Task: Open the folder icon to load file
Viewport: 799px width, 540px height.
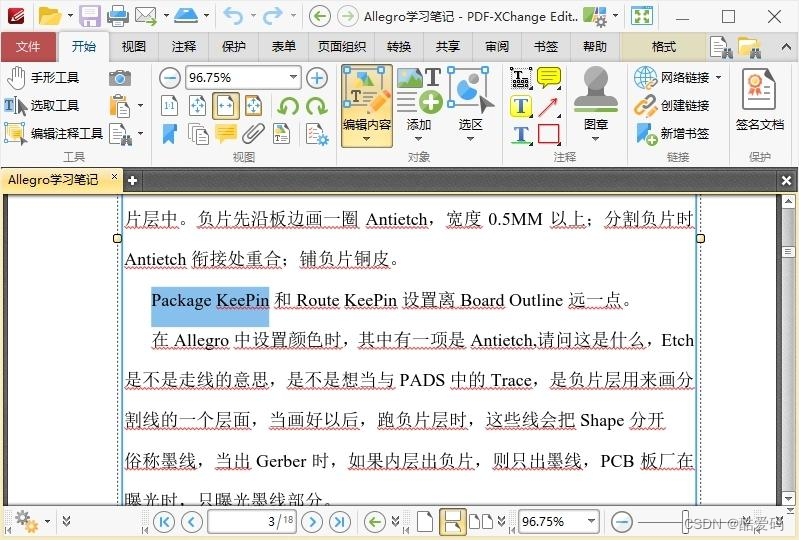Action: point(50,16)
